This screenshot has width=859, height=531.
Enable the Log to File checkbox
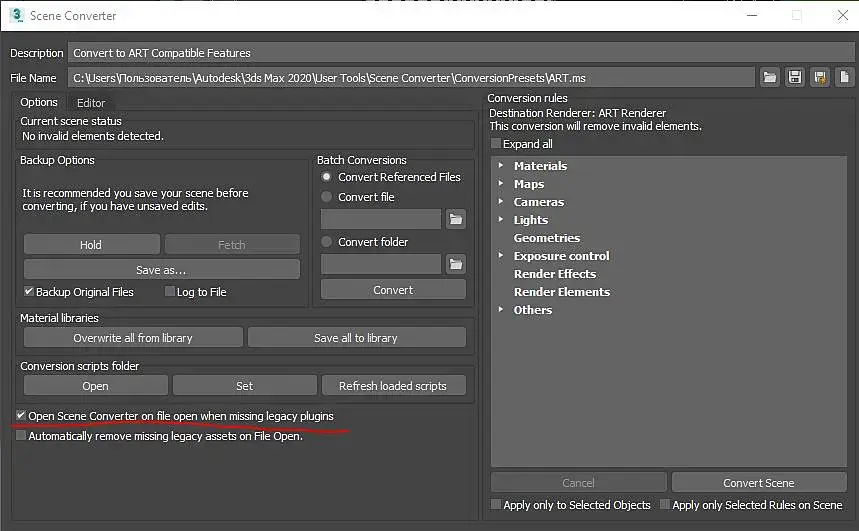pyautogui.click(x=170, y=292)
